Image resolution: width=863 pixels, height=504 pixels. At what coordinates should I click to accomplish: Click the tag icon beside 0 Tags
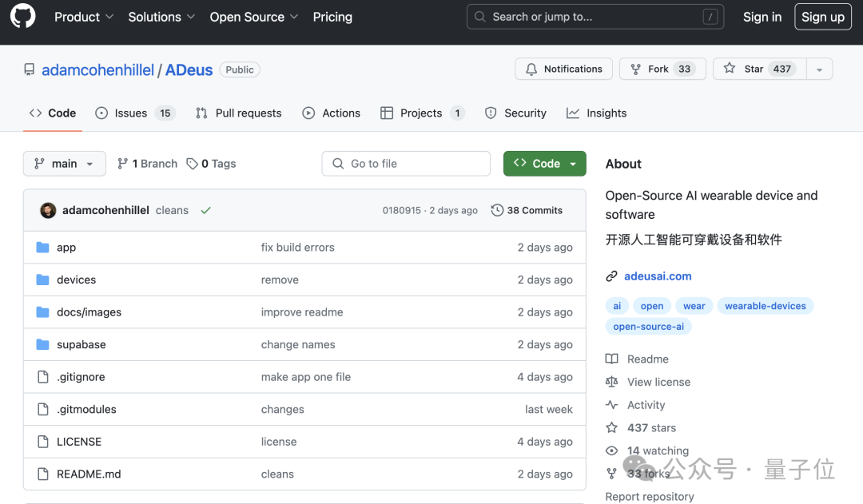(x=192, y=164)
